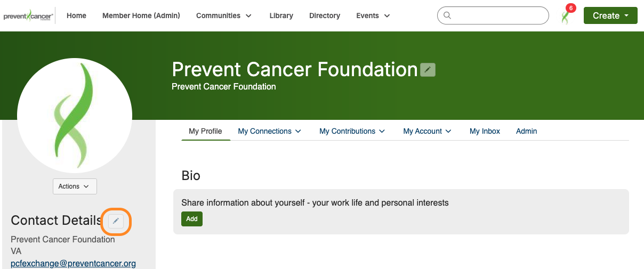This screenshot has height=269, width=644.
Task: Click the pcfexchange email link
Action: (x=73, y=263)
